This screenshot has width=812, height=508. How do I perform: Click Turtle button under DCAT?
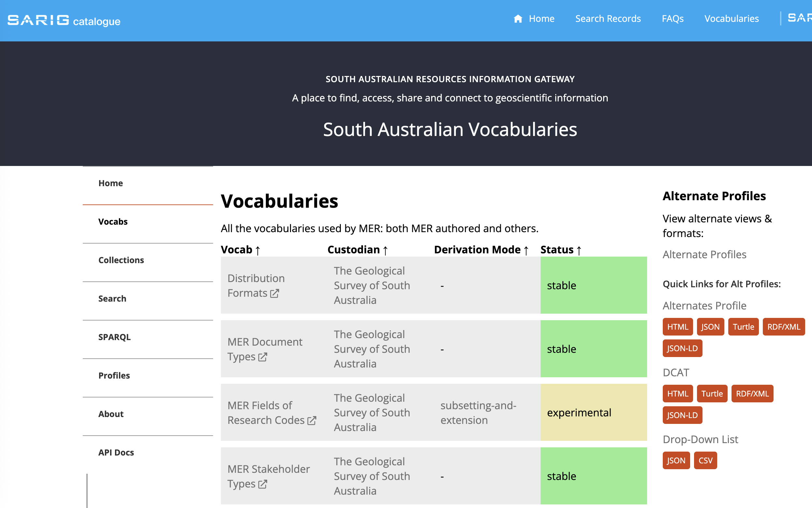pyautogui.click(x=712, y=394)
